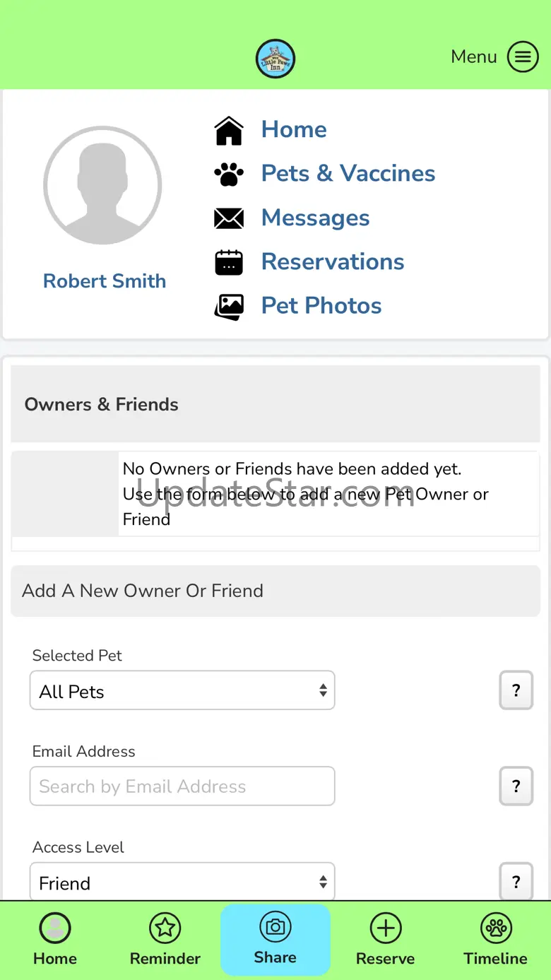Click the paw icon beside Pets & Vaccines
The height and width of the screenshot is (980, 551).
pos(229,174)
